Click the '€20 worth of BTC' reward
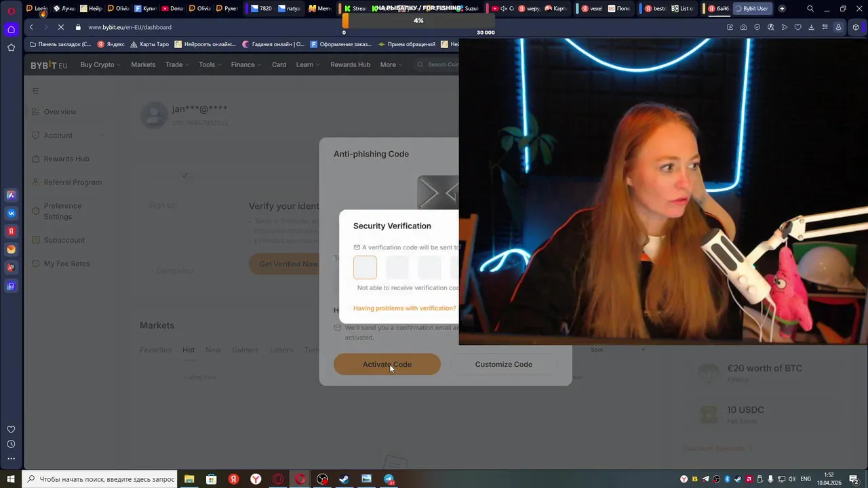This screenshot has width=868, height=488. (764, 369)
